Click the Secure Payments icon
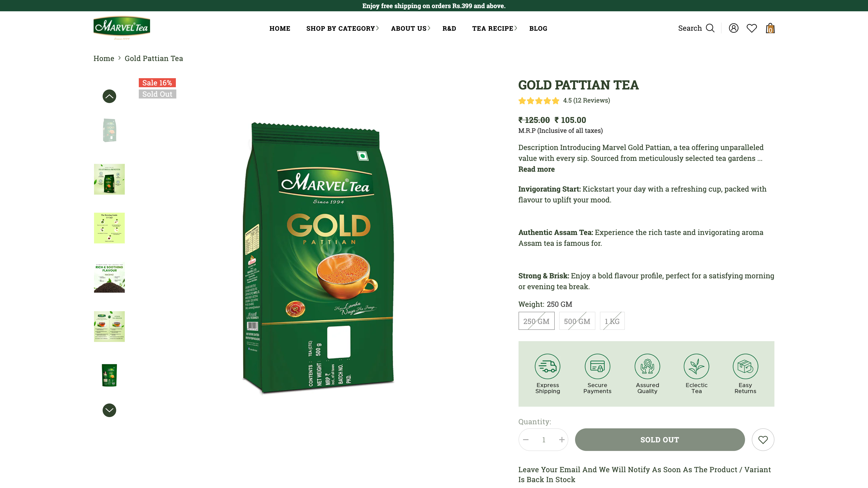868x488 pixels. 597,366
